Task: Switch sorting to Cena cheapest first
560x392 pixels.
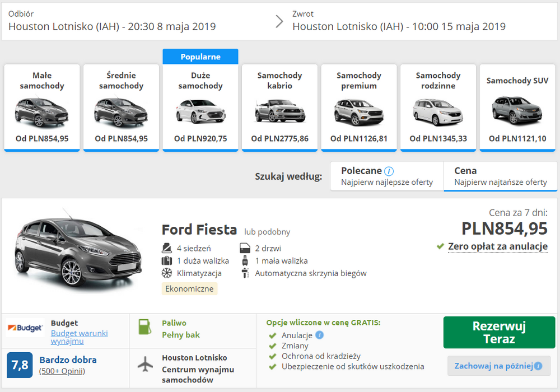Action: tap(500, 176)
